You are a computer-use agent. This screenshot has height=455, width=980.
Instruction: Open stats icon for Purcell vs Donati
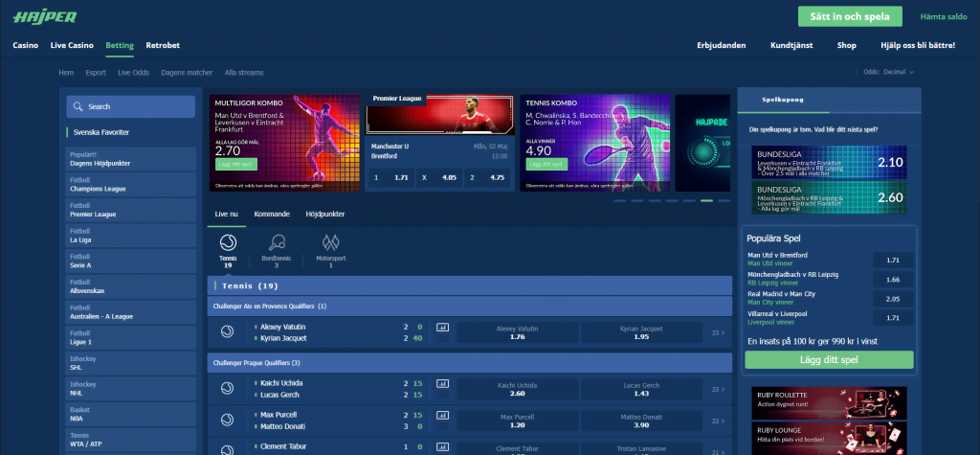tap(442, 415)
